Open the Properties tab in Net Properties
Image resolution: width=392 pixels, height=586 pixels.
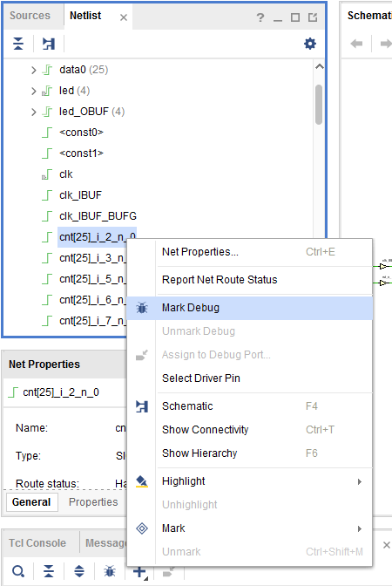click(93, 502)
